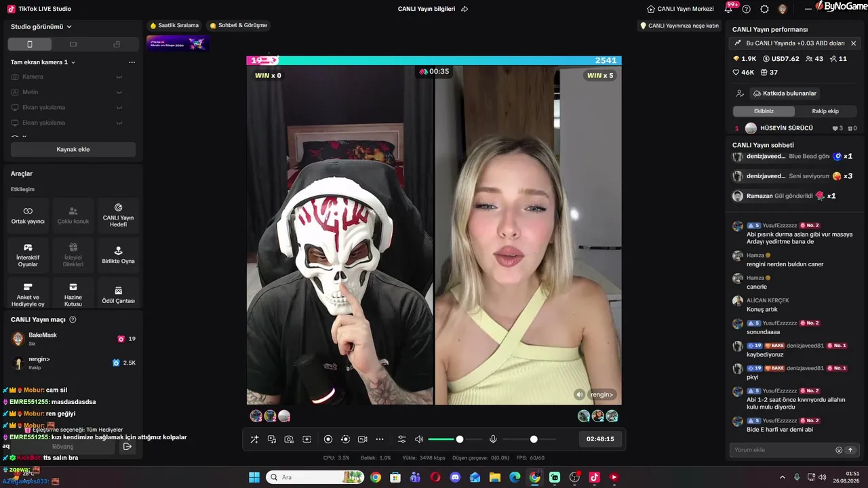Click the Saatlik Sıralama chip
This screenshot has width=868, height=488.
point(174,26)
